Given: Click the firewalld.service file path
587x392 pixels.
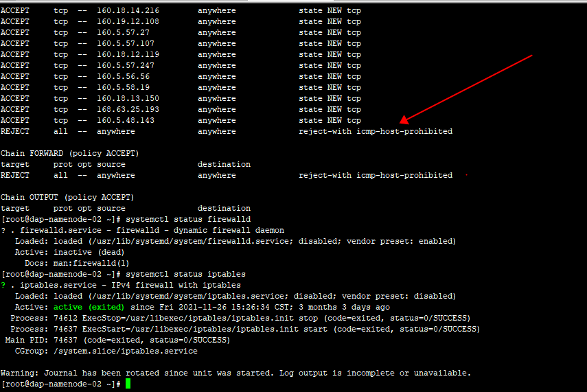Looking at the screenshot, I should coord(191,241).
